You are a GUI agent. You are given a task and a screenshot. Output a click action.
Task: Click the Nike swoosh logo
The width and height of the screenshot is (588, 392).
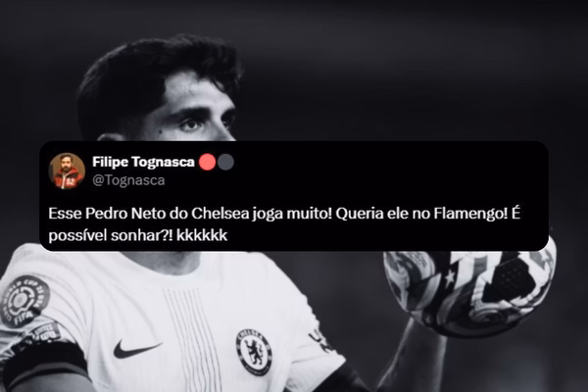coord(136,349)
